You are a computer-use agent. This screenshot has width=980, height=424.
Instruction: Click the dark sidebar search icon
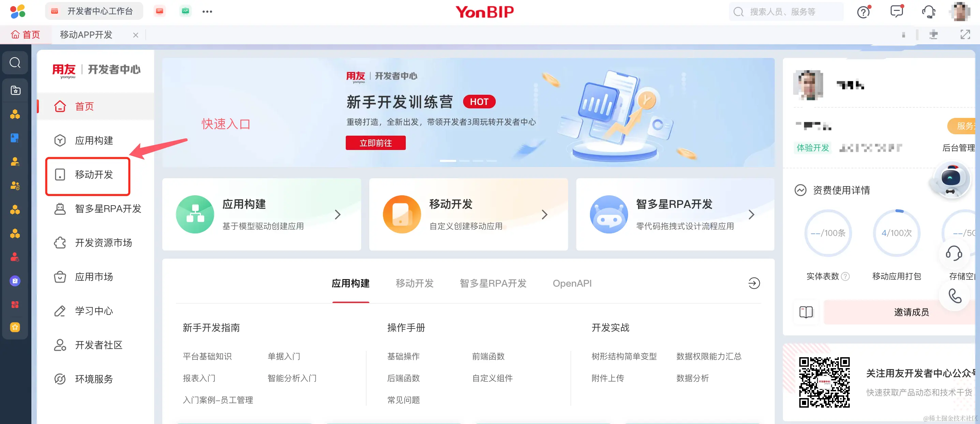pos(15,62)
